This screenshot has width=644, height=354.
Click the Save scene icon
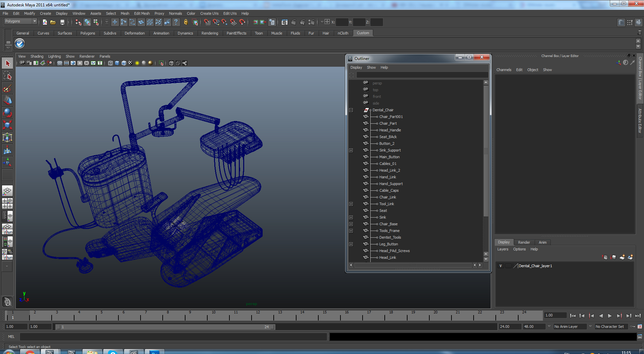coord(62,22)
